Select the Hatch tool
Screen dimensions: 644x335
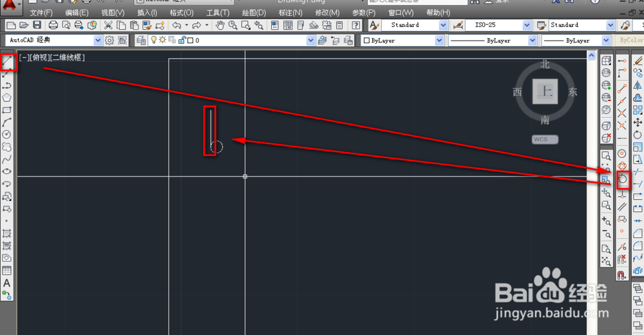tap(6, 233)
